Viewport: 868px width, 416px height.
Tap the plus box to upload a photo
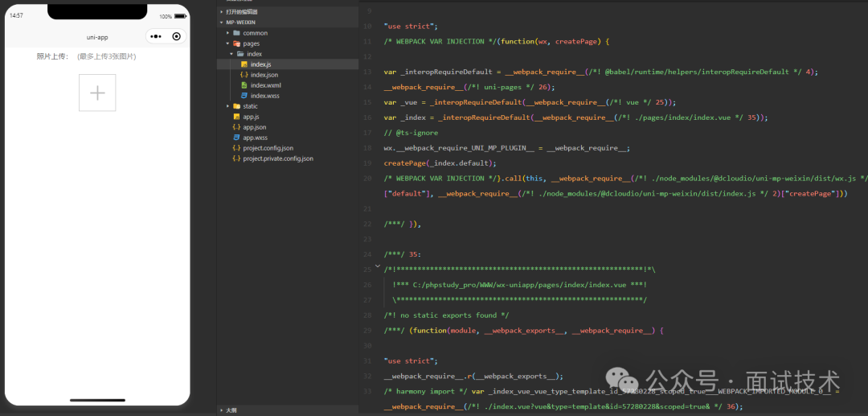(x=97, y=93)
